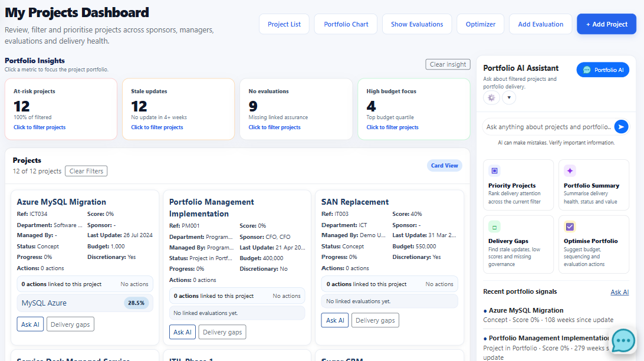Open Delivery gaps for Portfolio Management Implementation
This screenshot has height=361, width=644.
222,332
